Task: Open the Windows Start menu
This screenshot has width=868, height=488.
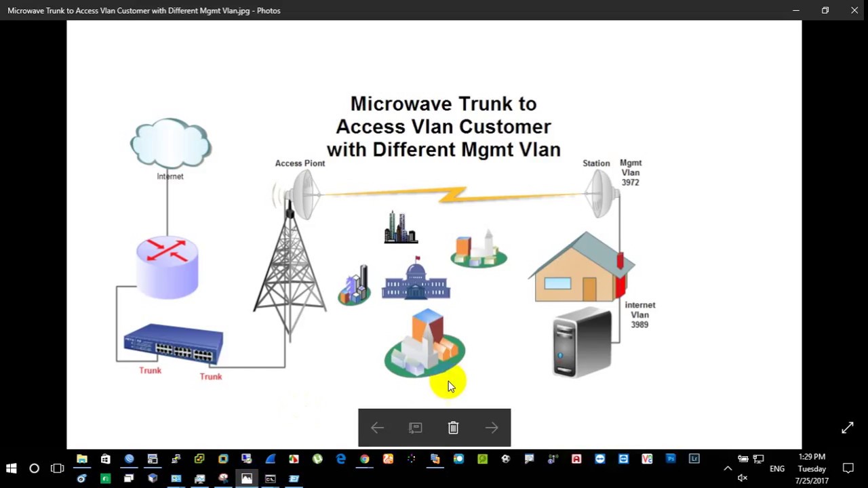Action: click(x=11, y=468)
